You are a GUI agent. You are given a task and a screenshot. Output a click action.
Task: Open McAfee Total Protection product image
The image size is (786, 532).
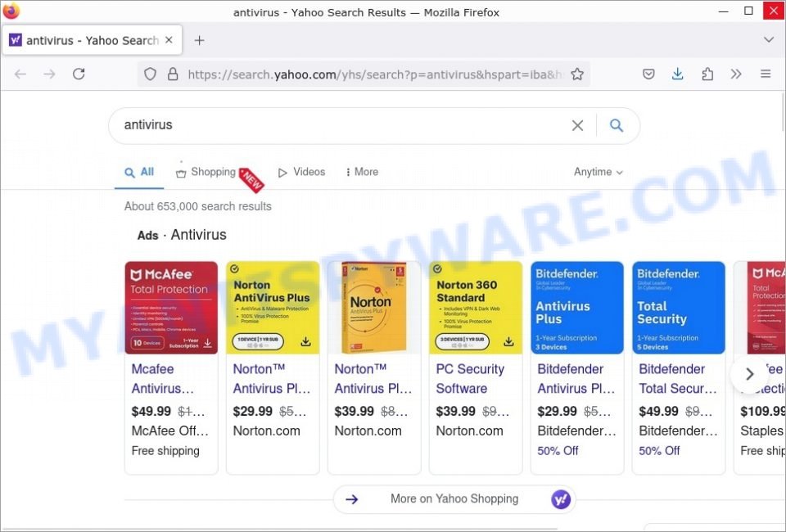tap(171, 308)
